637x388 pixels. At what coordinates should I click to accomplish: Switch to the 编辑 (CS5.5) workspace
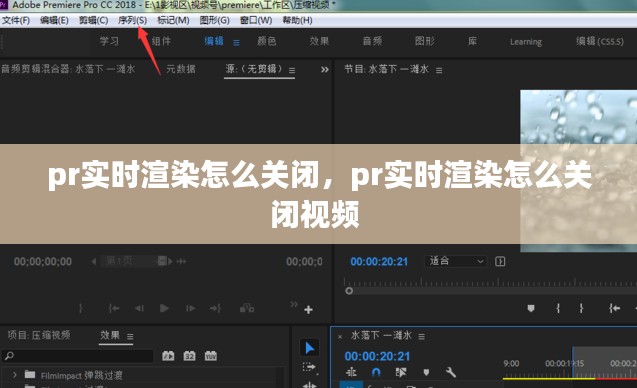(600, 41)
